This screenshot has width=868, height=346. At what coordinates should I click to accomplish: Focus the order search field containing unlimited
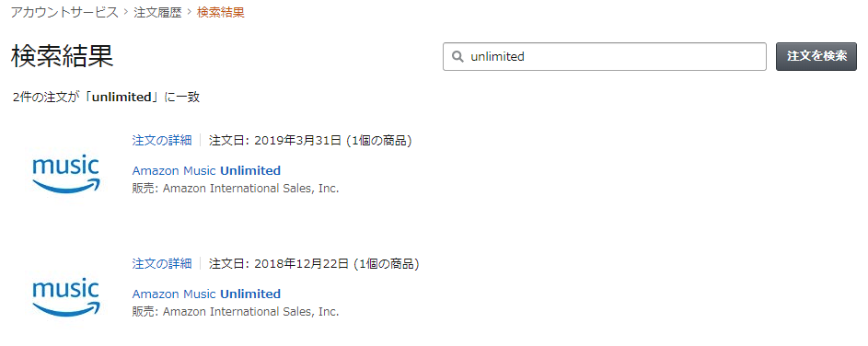coord(605,56)
